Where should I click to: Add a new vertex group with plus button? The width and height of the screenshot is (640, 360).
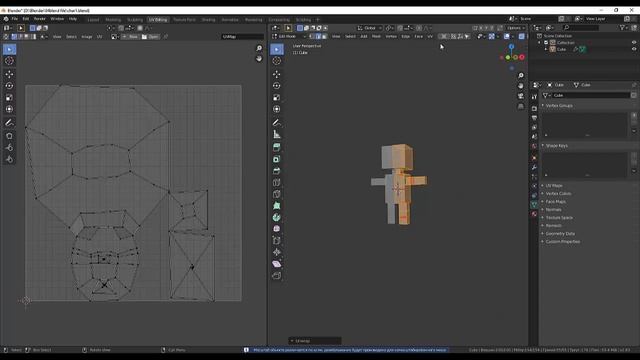[x=634, y=115]
